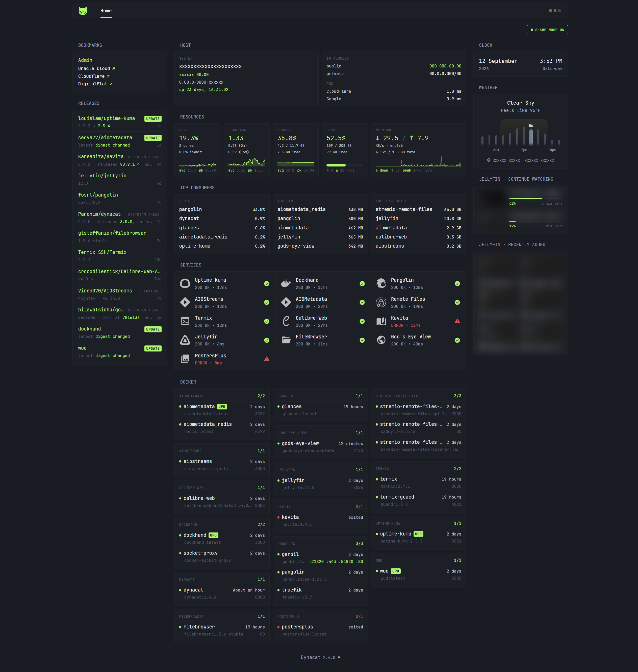
Task: Select the postersplus exited container row
Action: (x=320, y=630)
